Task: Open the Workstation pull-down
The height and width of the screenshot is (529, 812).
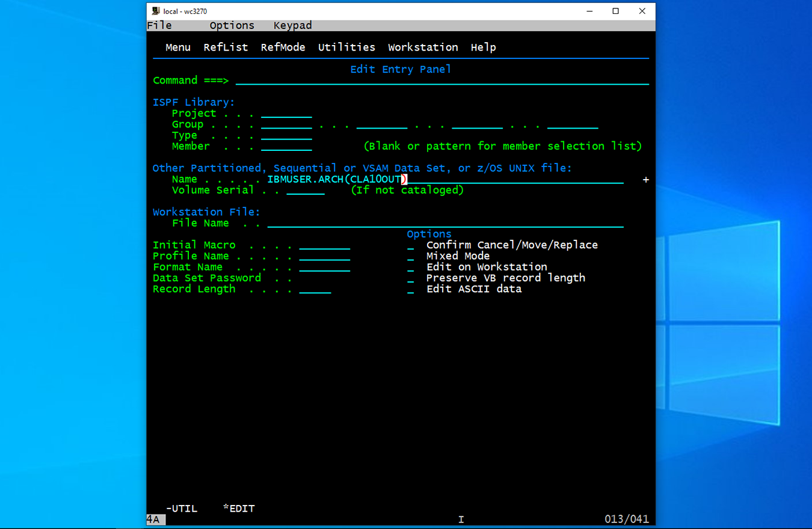Action: (423, 47)
